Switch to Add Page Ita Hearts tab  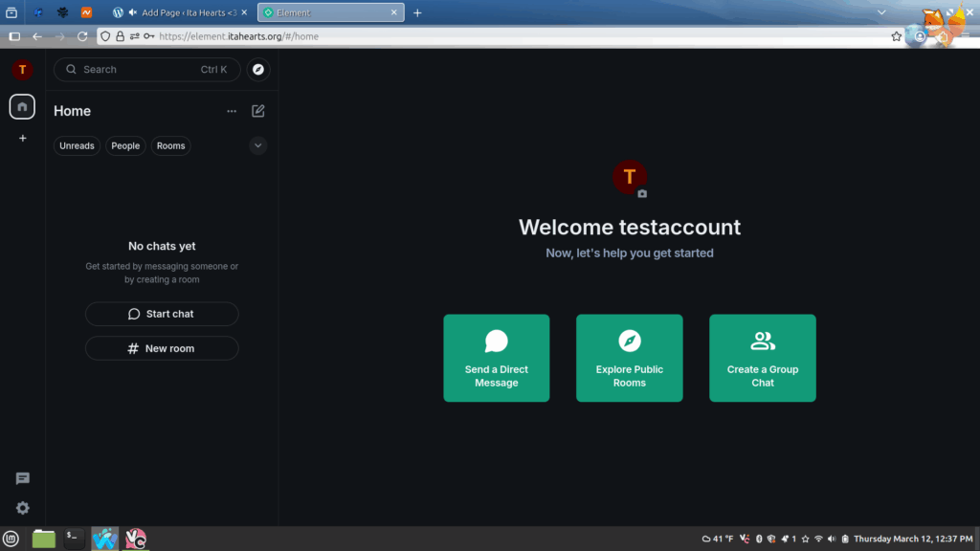(x=182, y=12)
